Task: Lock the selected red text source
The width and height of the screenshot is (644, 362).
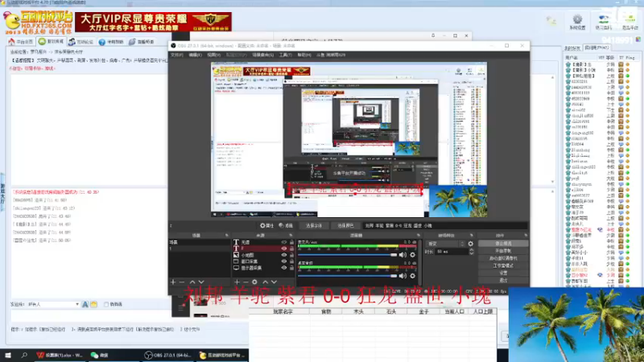Action: (291, 249)
